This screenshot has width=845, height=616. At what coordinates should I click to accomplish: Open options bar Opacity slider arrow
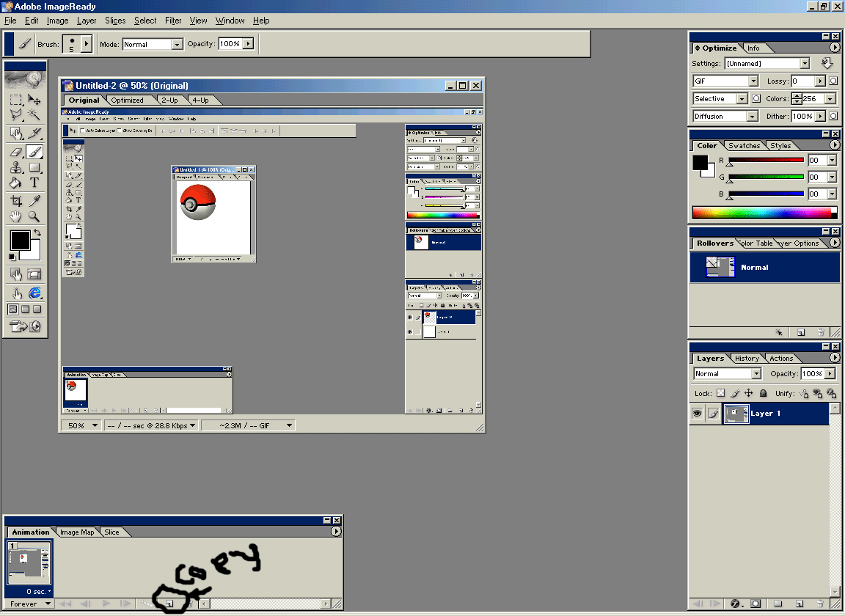pos(248,44)
